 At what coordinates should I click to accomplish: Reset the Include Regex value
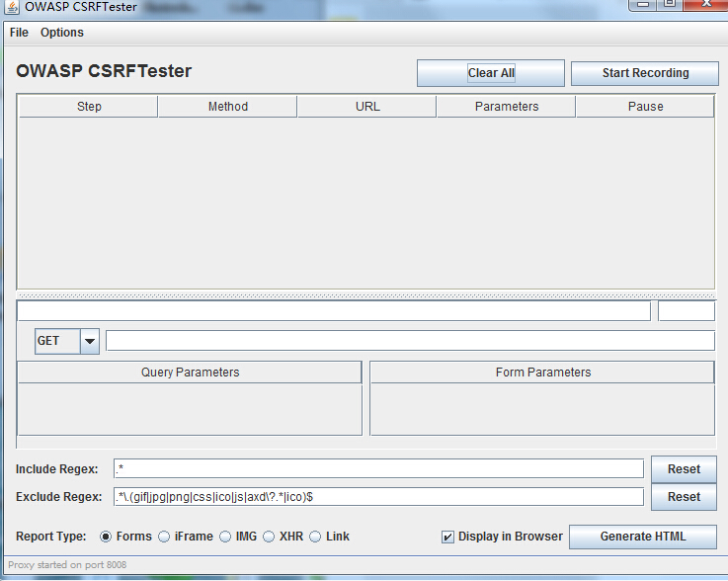tap(684, 469)
